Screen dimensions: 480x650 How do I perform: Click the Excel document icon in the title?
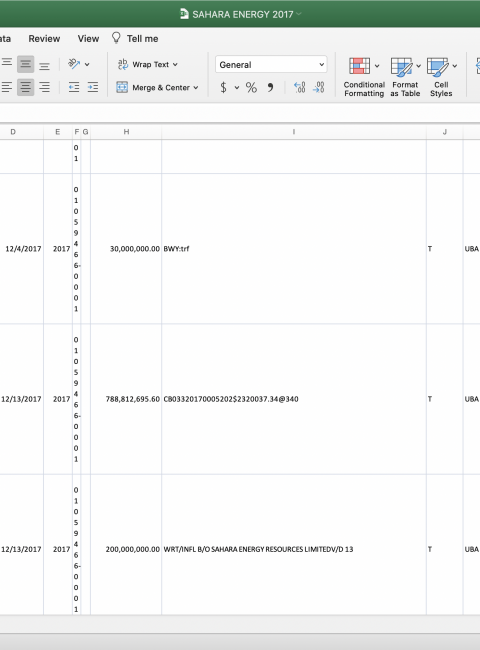(x=184, y=14)
